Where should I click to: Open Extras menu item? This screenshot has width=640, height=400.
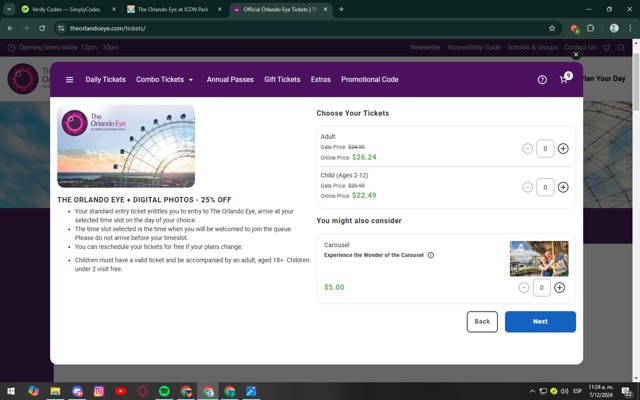(x=320, y=80)
